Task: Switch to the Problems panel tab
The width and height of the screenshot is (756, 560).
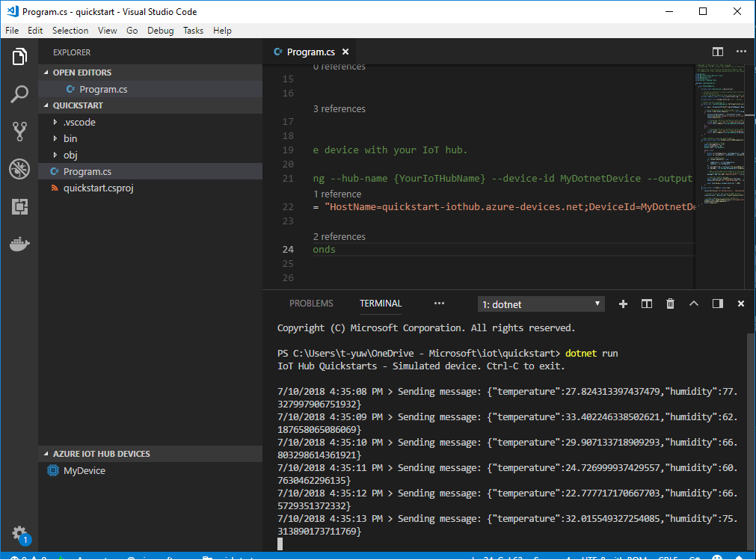Action: click(x=311, y=303)
